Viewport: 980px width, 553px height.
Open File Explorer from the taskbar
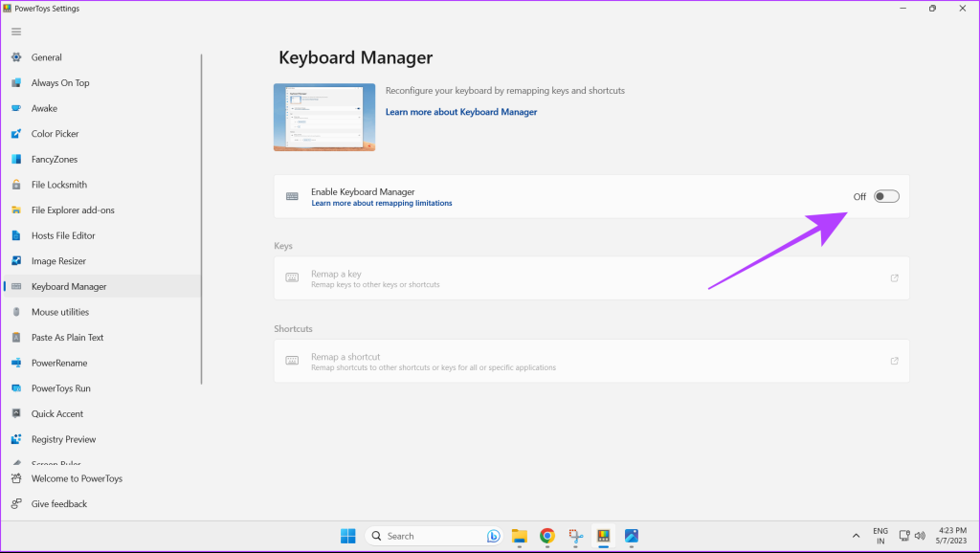pyautogui.click(x=520, y=536)
